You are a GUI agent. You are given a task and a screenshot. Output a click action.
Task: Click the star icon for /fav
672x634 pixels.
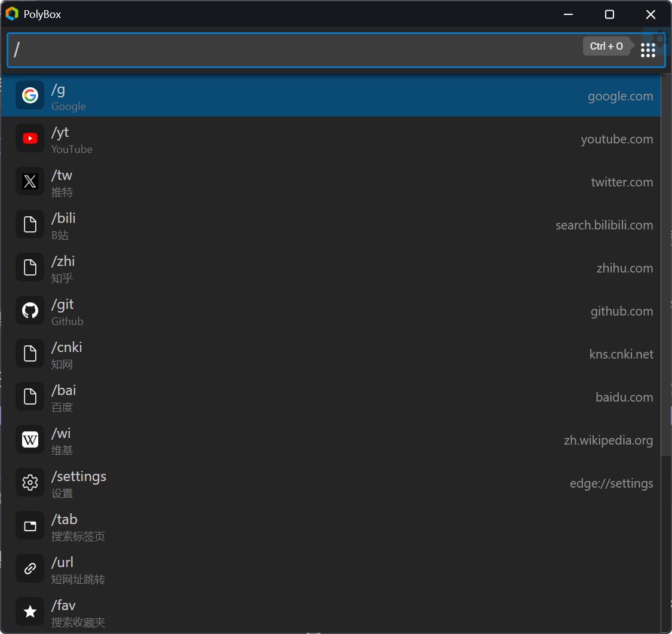click(x=30, y=612)
